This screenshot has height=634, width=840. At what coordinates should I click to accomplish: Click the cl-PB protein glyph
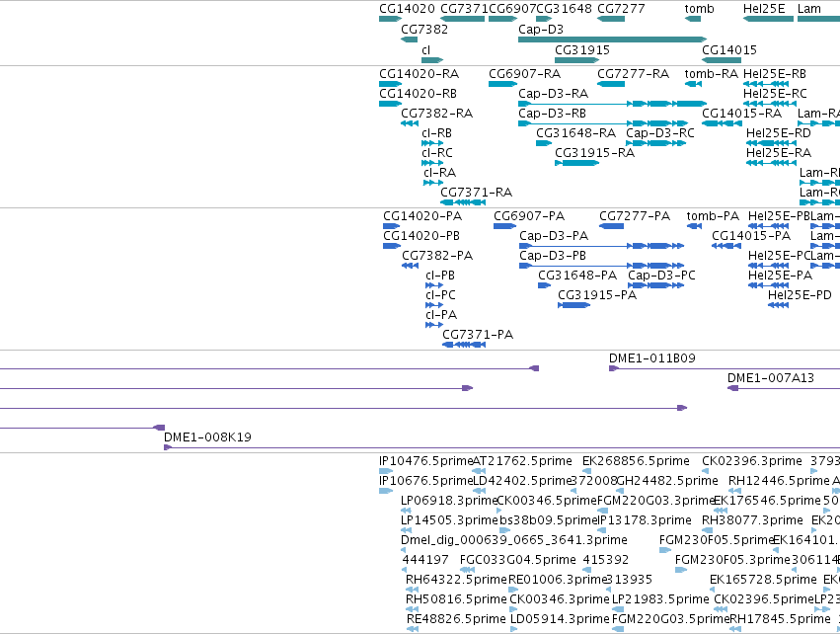[434, 285]
